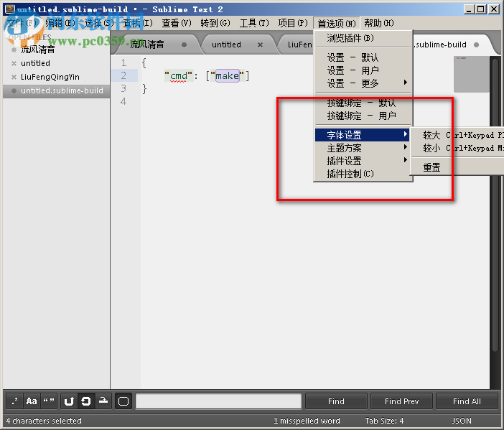This screenshot has height=430, width=504.
Task: Toggle highlight matches square icon
Action: click(123, 401)
